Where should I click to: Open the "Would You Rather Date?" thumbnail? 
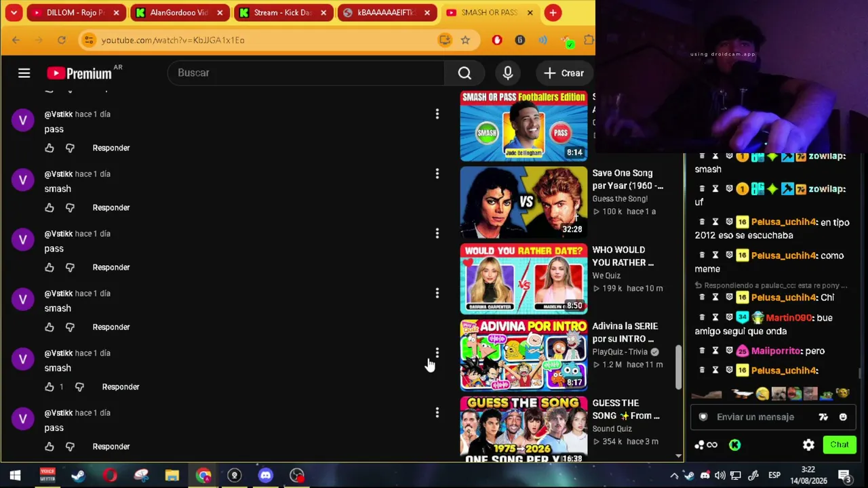coord(524,279)
